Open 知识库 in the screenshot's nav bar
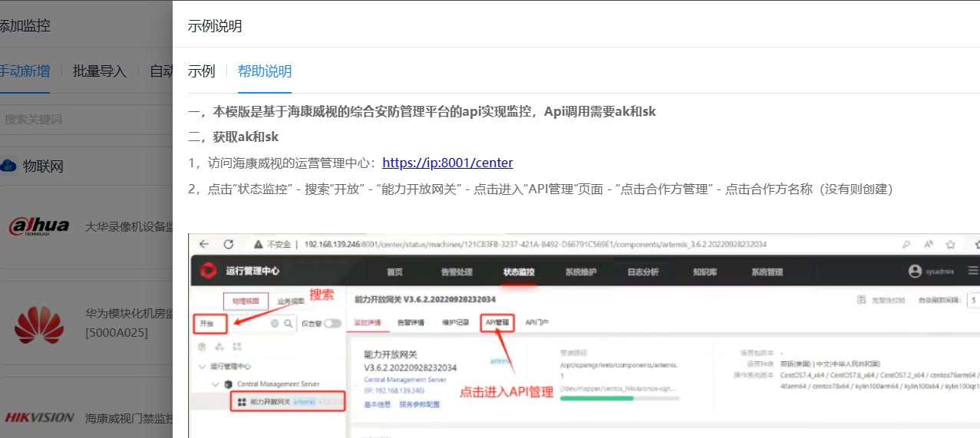The height and width of the screenshot is (438, 980). coord(705,272)
